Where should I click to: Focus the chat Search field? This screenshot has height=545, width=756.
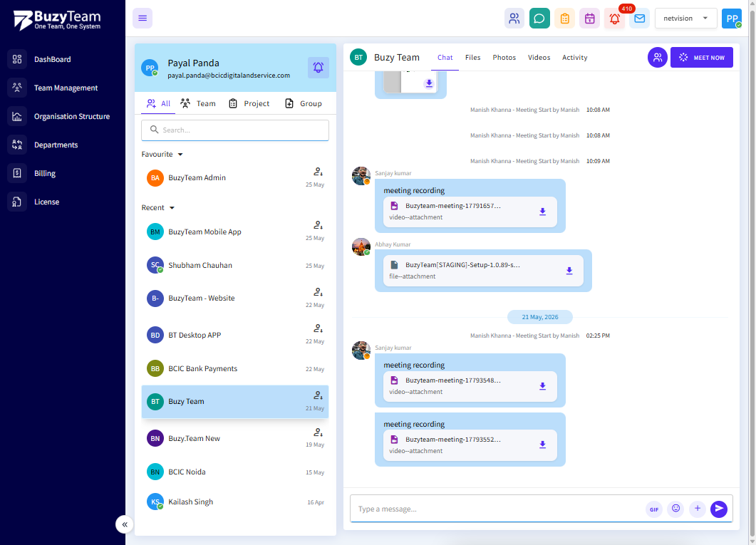(x=235, y=130)
